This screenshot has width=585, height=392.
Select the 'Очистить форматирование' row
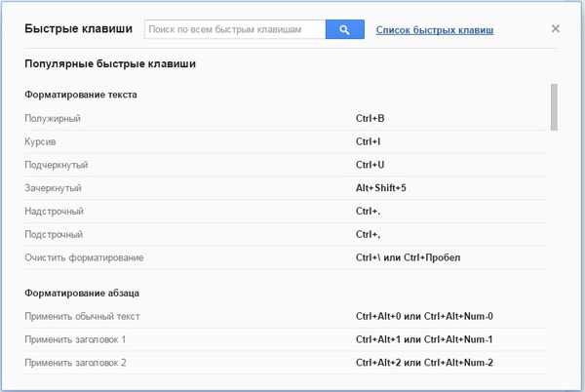point(285,257)
